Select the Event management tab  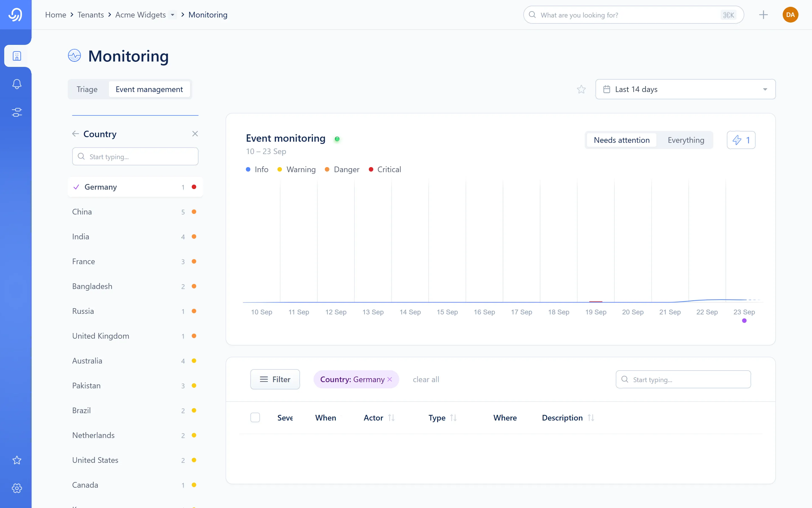pos(149,89)
